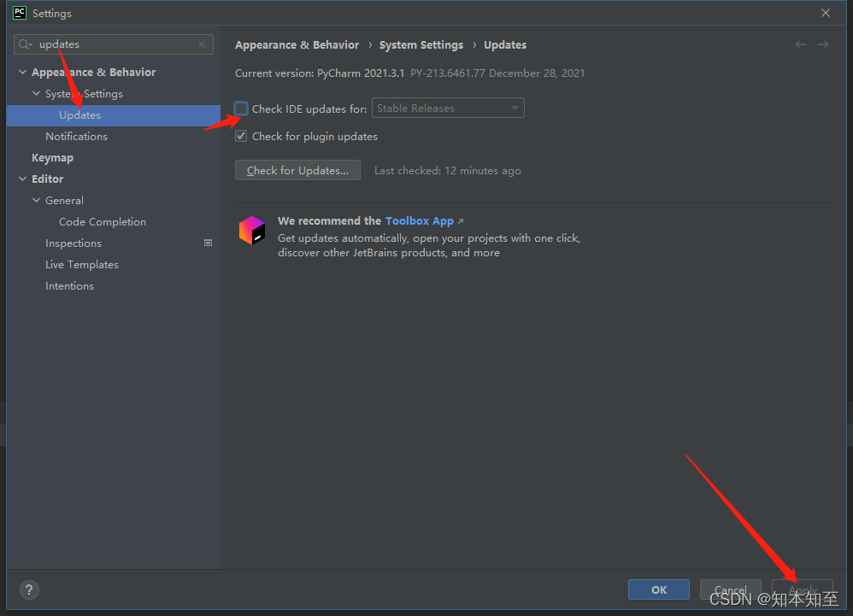Screen dimensions: 853x616
Task: Close the Settings dialog
Action: click(826, 13)
